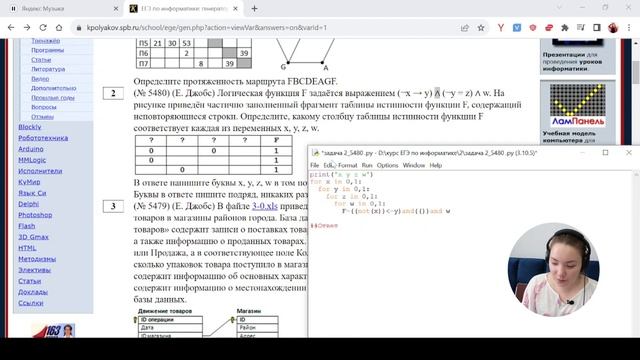Open the Format menu in IDLE
640x360 pixels.
[347, 165]
